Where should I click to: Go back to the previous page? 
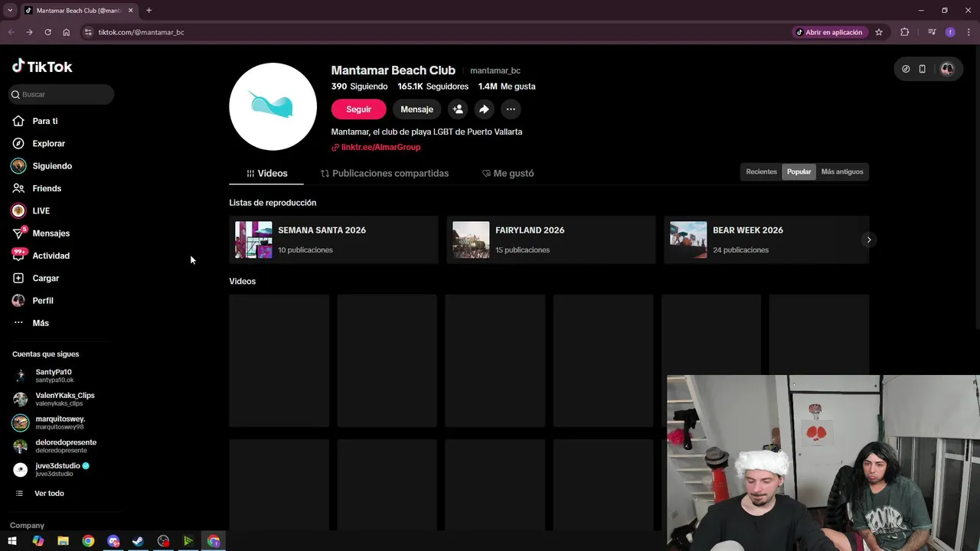11,32
